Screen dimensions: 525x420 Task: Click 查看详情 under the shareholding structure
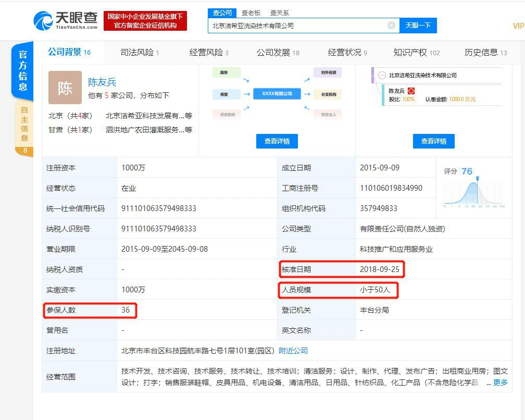click(x=433, y=141)
